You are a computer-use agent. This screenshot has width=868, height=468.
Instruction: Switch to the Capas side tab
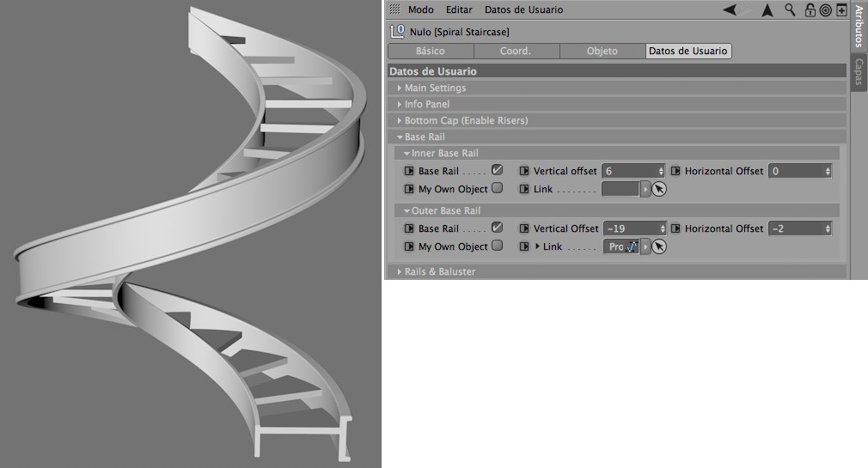859,73
